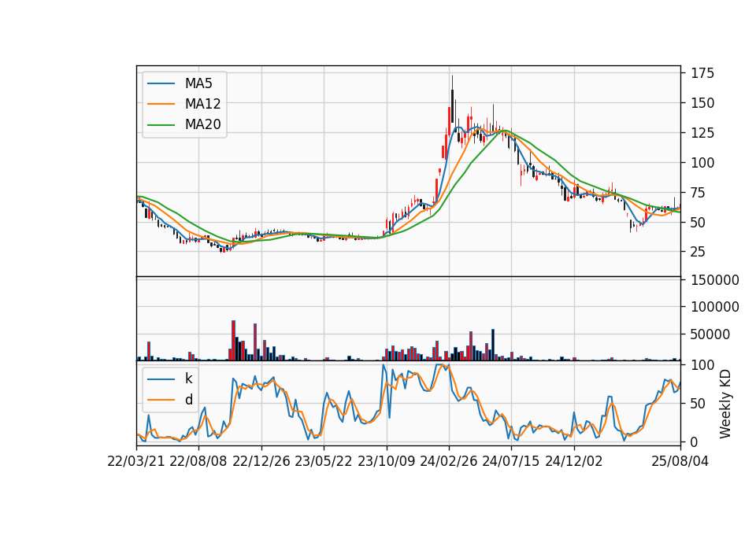This screenshot has height=543, width=756.
Task: Click the MA20 legend label
Action: [x=202, y=124]
